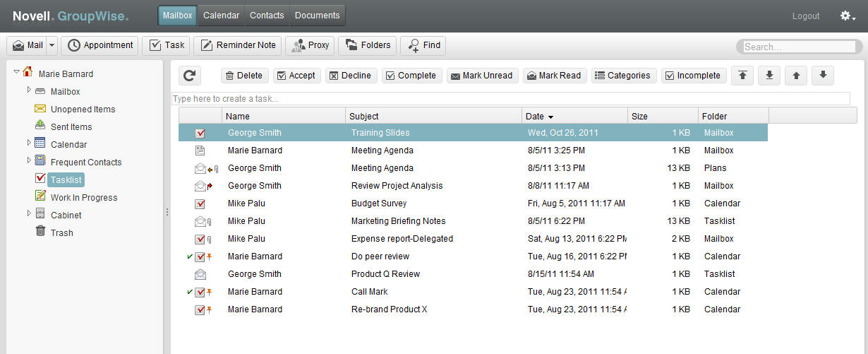The width and height of the screenshot is (868, 354).
Task: Click the move down arrow icon
Action: (x=823, y=76)
